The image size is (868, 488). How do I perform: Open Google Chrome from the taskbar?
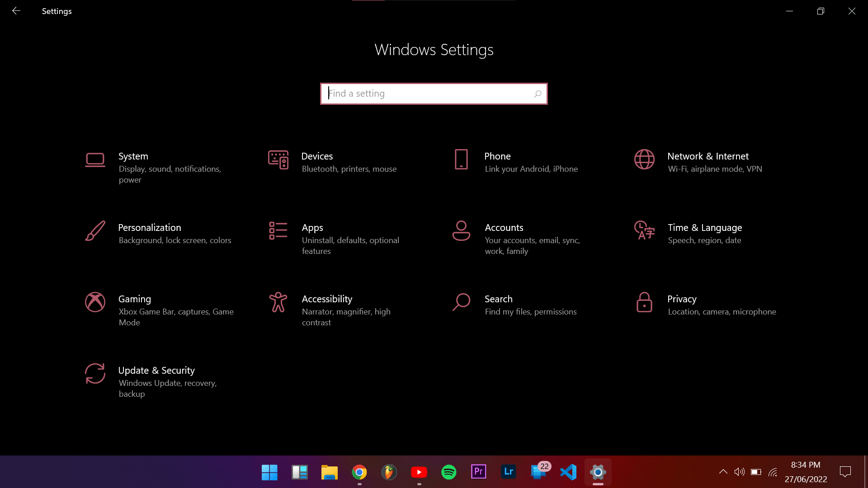click(359, 472)
